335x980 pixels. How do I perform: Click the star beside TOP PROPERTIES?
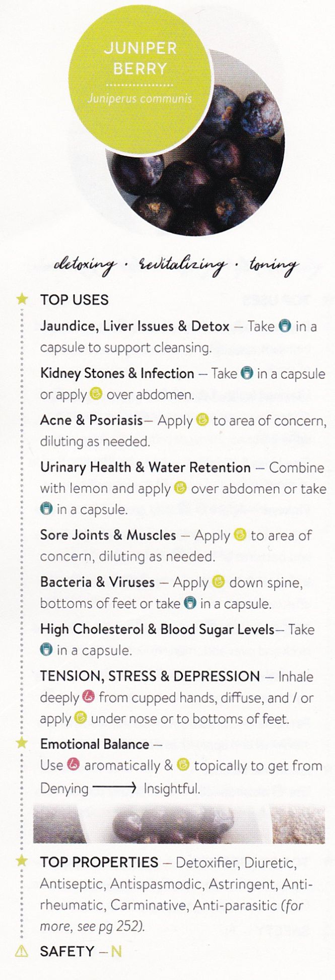pyautogui.click(x=22, y=862)
